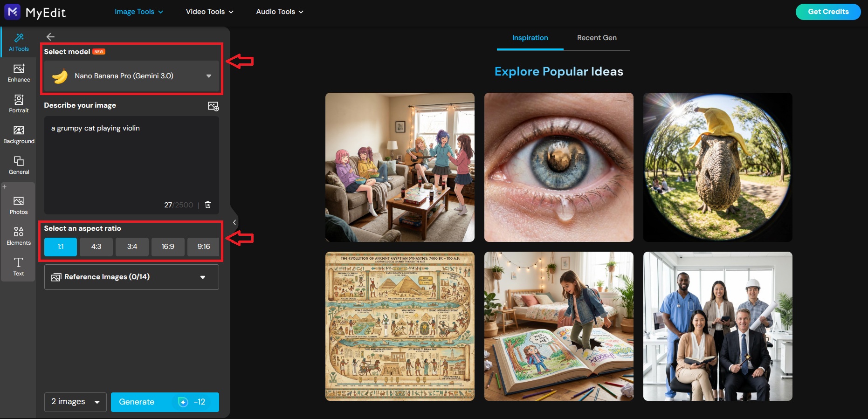Click the MyEdit logo icon
Image resolution: width=868 pixels, height=419 pixels.
pyautogui.click(x=13, y=12)
